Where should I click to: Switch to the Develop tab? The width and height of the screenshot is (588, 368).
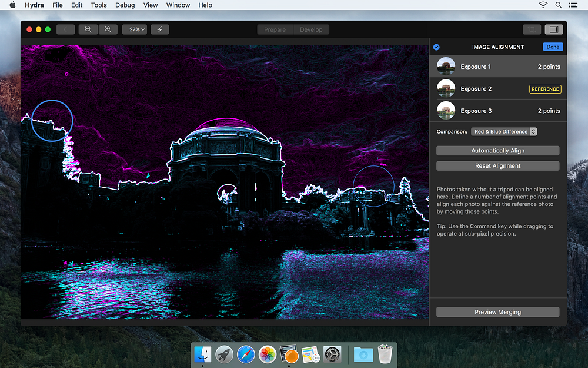click(311, 29)
